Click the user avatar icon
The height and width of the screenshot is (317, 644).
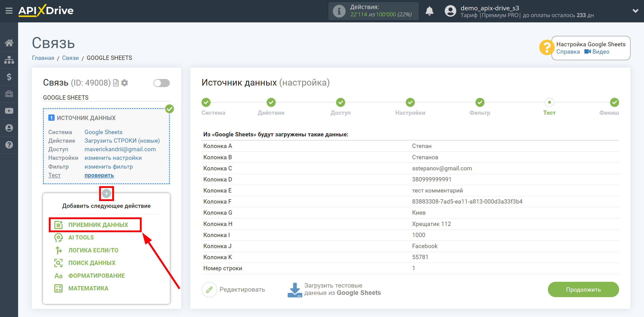[450, 11]
